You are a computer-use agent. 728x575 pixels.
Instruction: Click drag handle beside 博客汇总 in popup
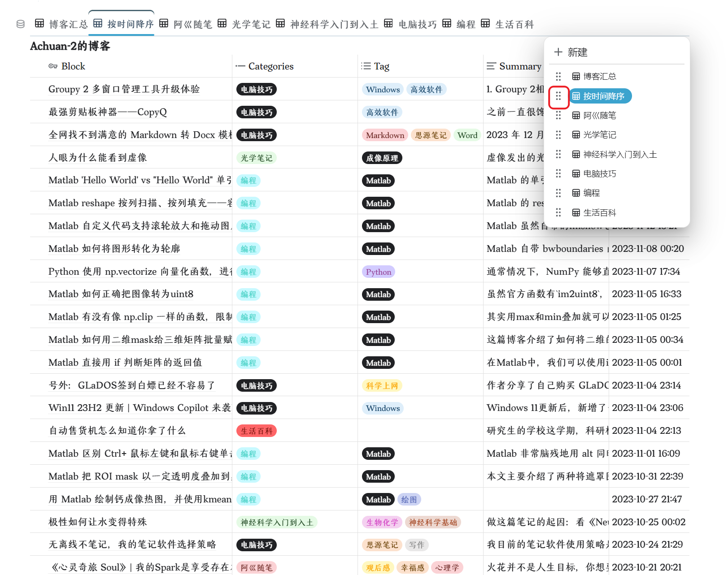coord(558,77)
